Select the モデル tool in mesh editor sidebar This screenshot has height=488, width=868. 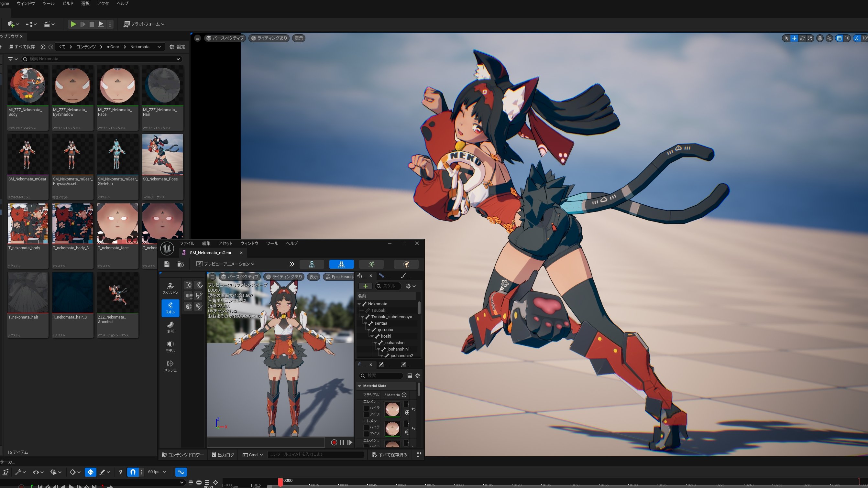[170, 347]
